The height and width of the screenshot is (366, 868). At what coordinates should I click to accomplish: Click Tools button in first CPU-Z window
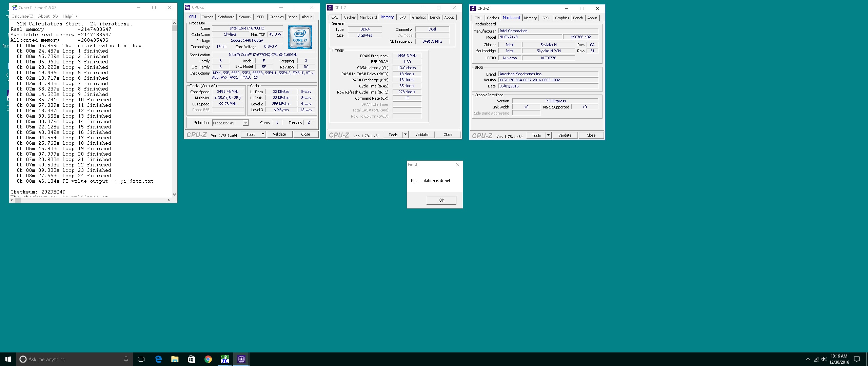pos(251,134)
